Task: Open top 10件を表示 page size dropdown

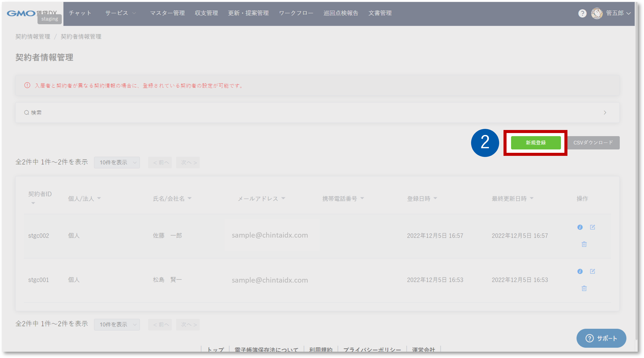Action: point(117,163)
